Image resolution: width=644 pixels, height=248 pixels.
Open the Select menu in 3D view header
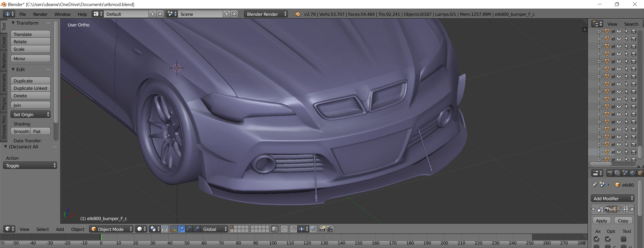[x=43, y=229]
